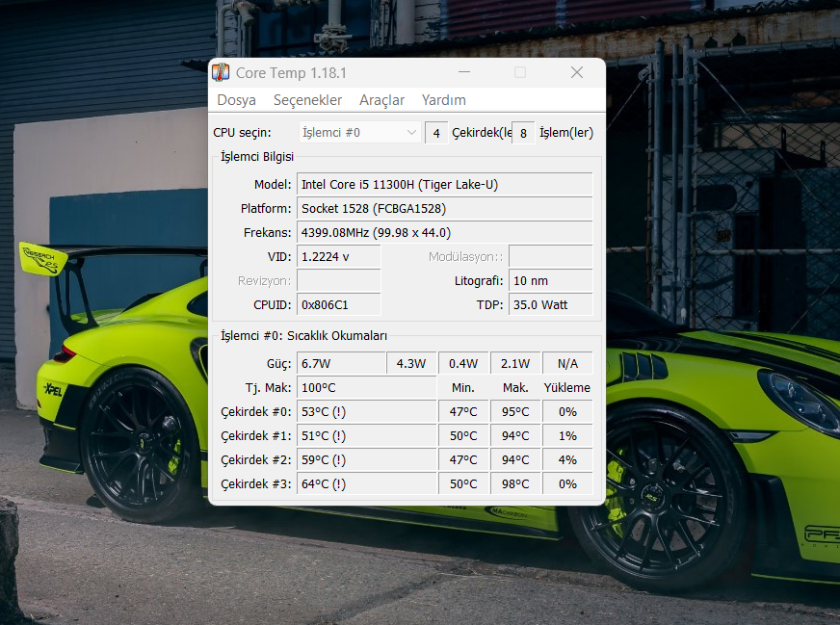Click the power reading 0.4W
The image size is (840, 625).
463,364
